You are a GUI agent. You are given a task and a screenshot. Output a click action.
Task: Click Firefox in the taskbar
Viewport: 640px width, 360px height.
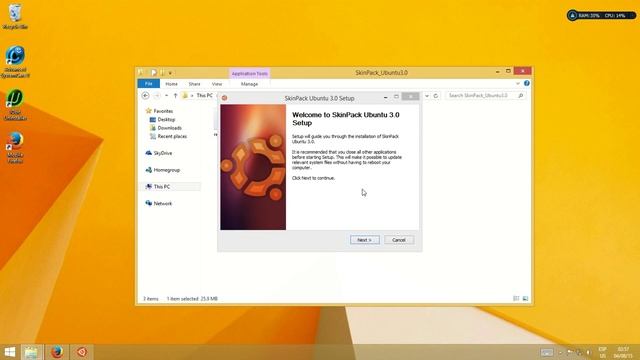point(57,352)
